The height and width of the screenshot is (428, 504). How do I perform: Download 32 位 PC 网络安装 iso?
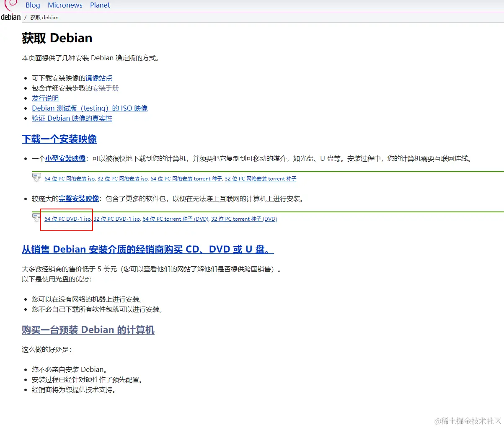tap(123, 179)
